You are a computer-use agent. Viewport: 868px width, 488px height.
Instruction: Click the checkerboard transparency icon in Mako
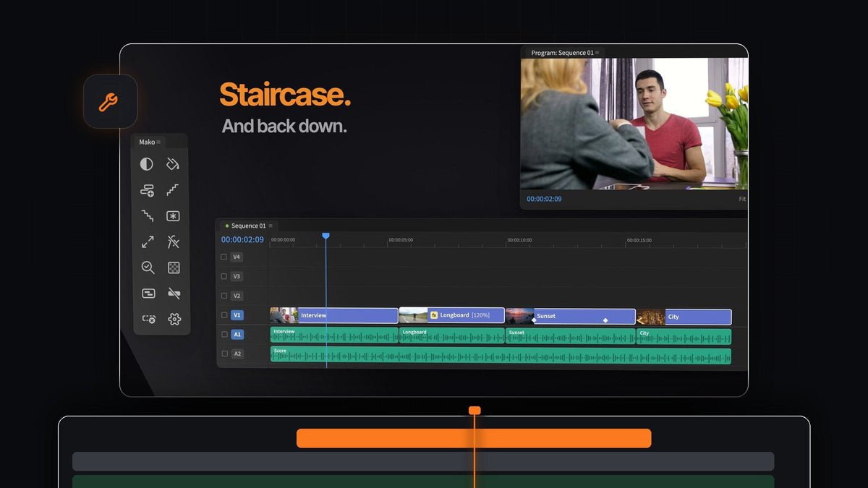point(174,267)
